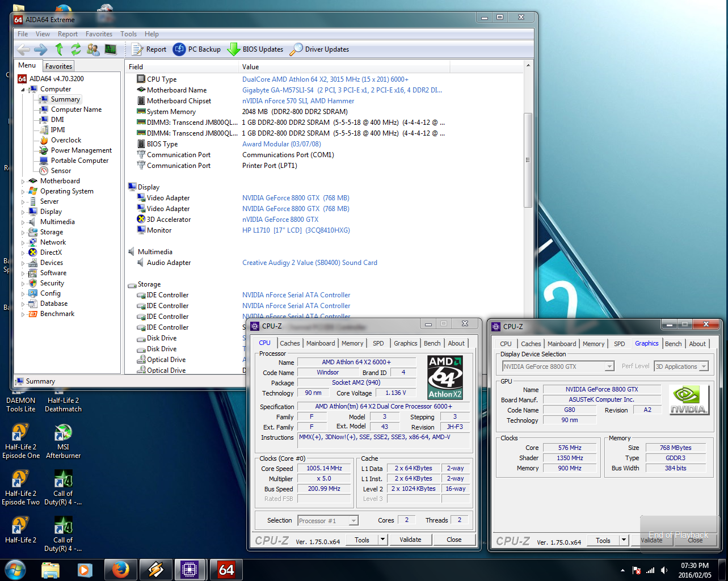Click the Field column header

[x=182, y=67]
